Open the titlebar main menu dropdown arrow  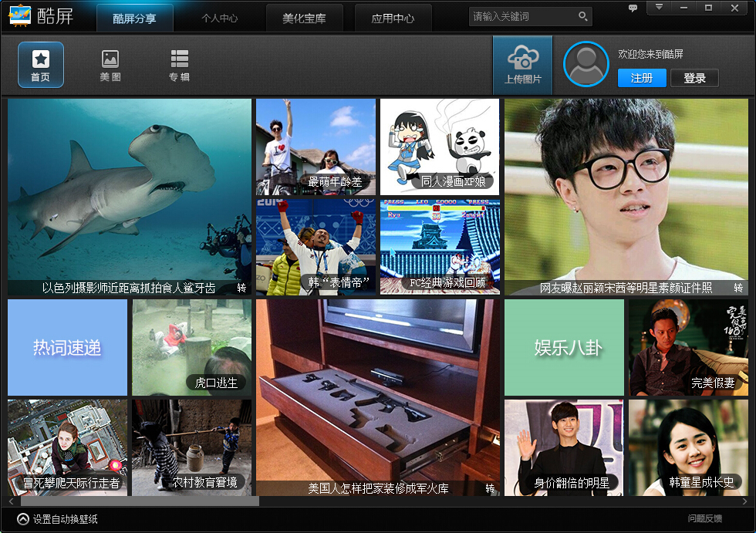pos(660,8)
